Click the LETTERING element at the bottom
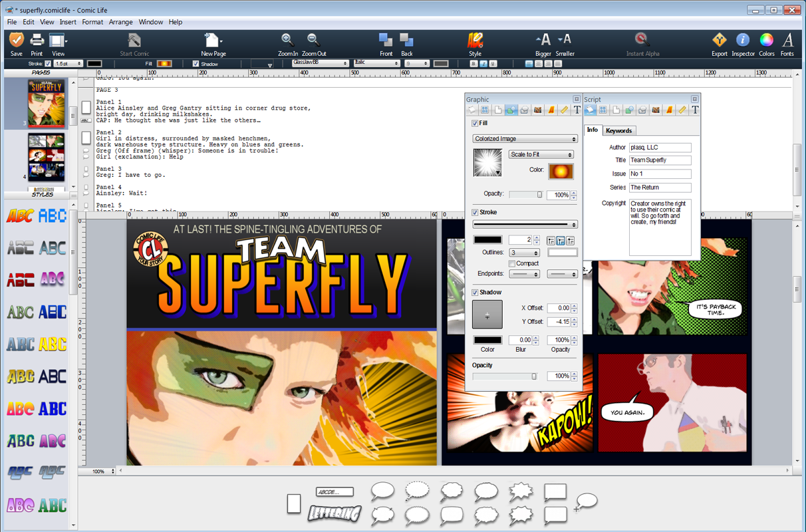This screenshot has height=532, width=806. coord(335,513)
